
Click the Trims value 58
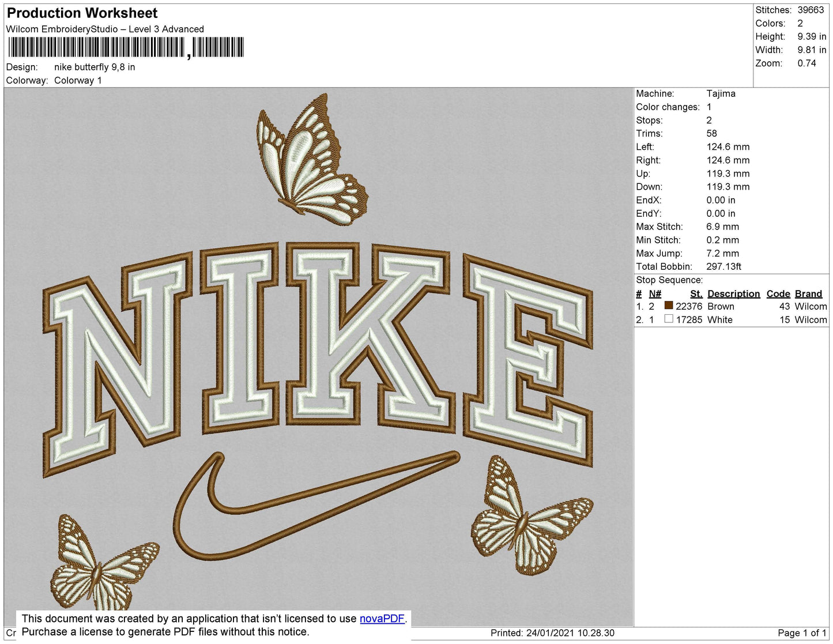click(711, 133)
